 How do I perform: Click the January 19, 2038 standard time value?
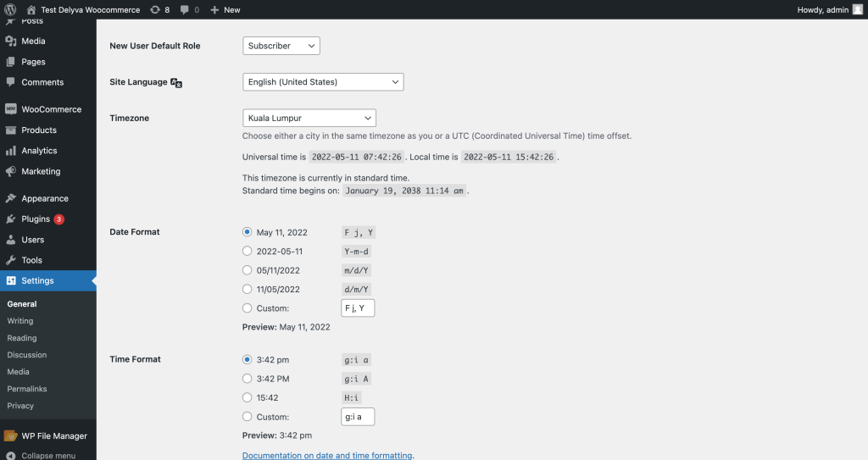point(404,191)
